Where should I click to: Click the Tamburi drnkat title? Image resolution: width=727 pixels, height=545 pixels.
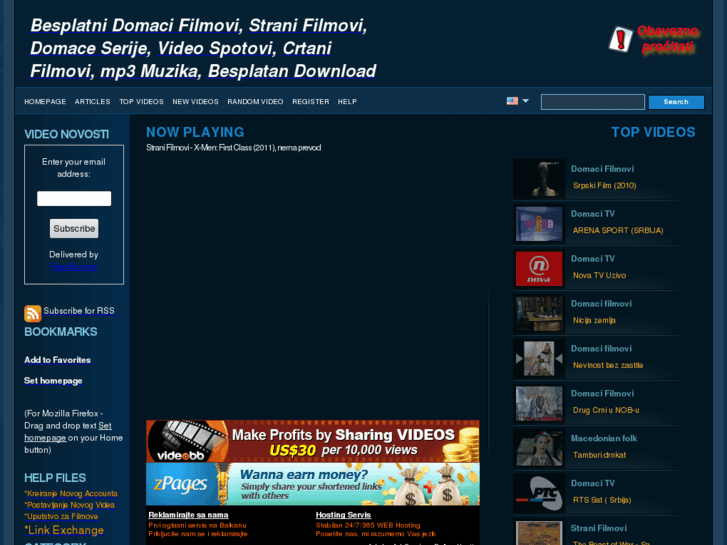click(x=599, y=455)
